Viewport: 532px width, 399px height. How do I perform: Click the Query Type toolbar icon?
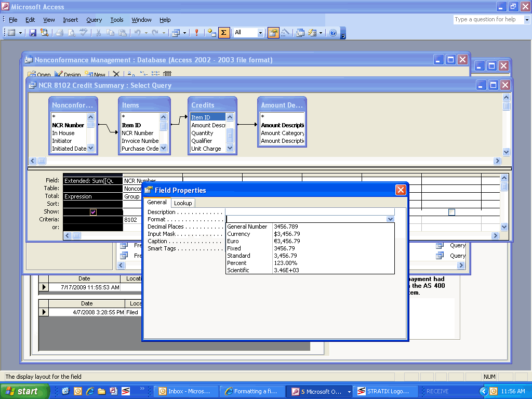click(x=176, y=33)
